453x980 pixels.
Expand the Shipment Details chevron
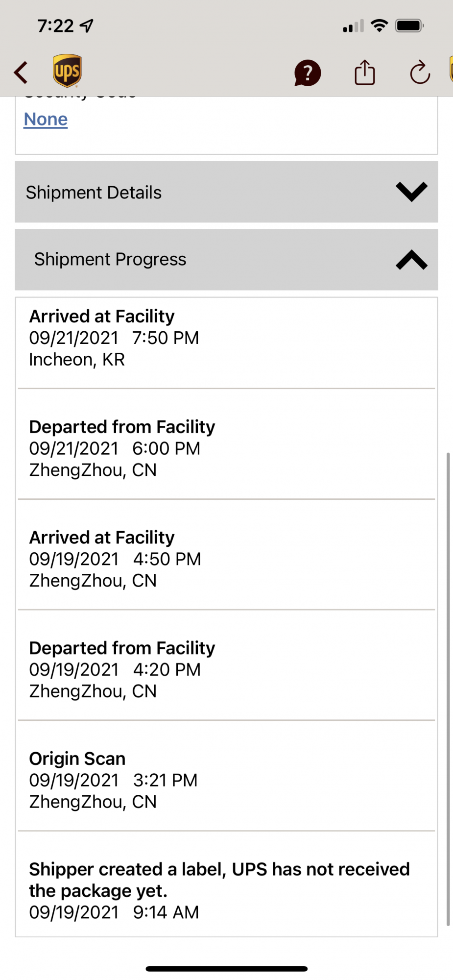click(411, 192)
